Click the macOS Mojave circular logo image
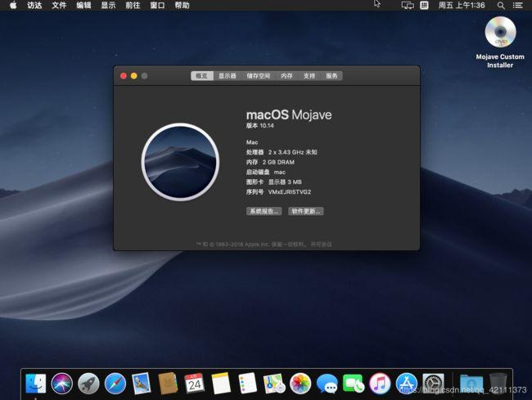 (x=180, y=162)
